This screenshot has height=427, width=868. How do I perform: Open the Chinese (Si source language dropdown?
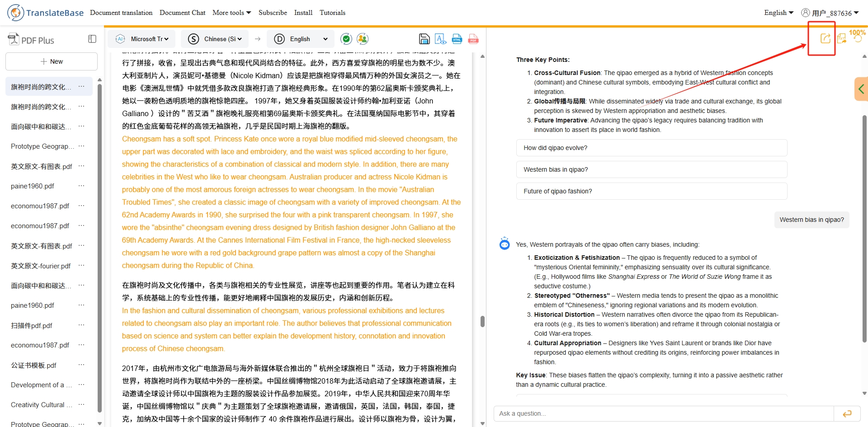coord(223,39)
